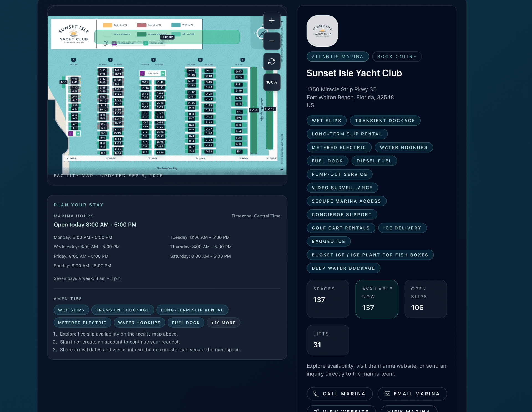532x412 pixels.
Task: Select slip C-30 on the map
Action: (x=160, y=152)
